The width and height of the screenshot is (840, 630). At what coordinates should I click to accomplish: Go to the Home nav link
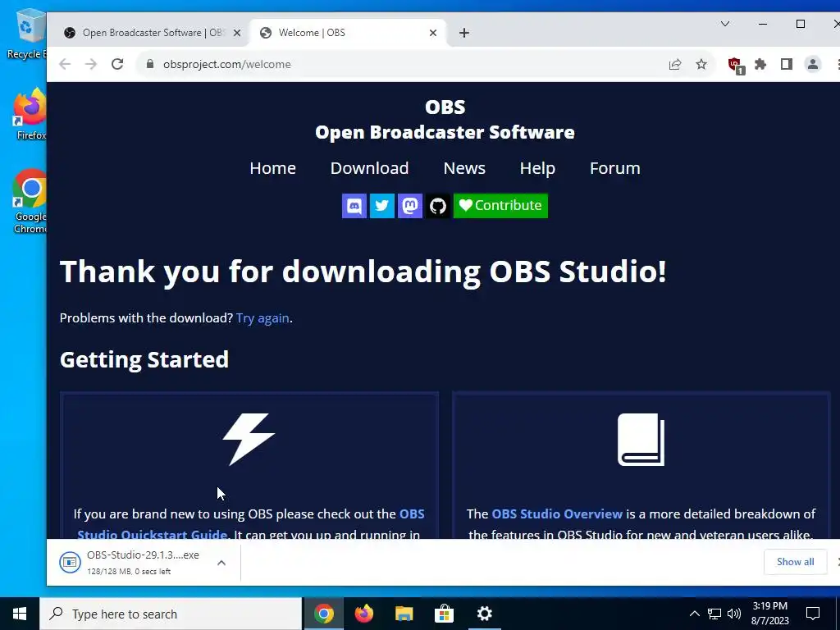[x=272, y=168]
